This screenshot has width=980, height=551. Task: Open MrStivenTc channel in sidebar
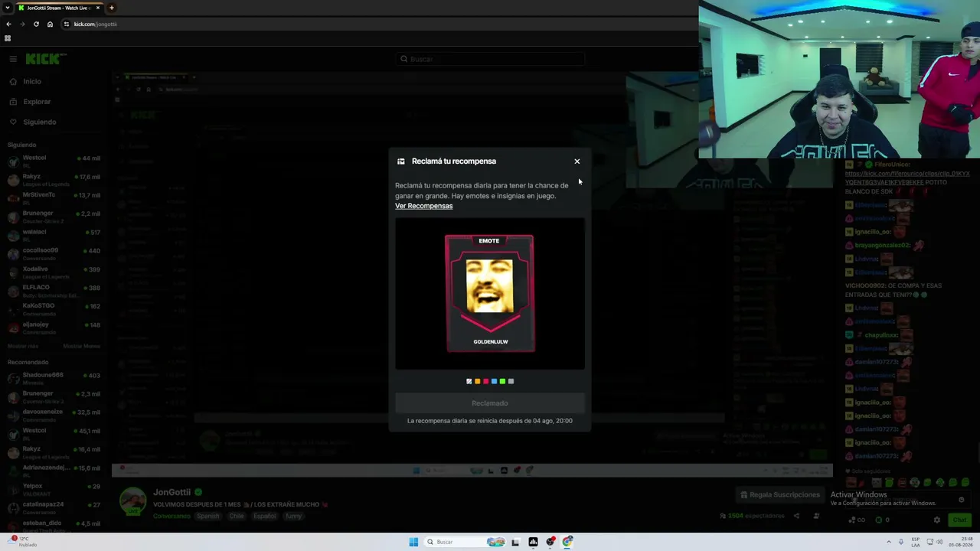coord(55,198)
